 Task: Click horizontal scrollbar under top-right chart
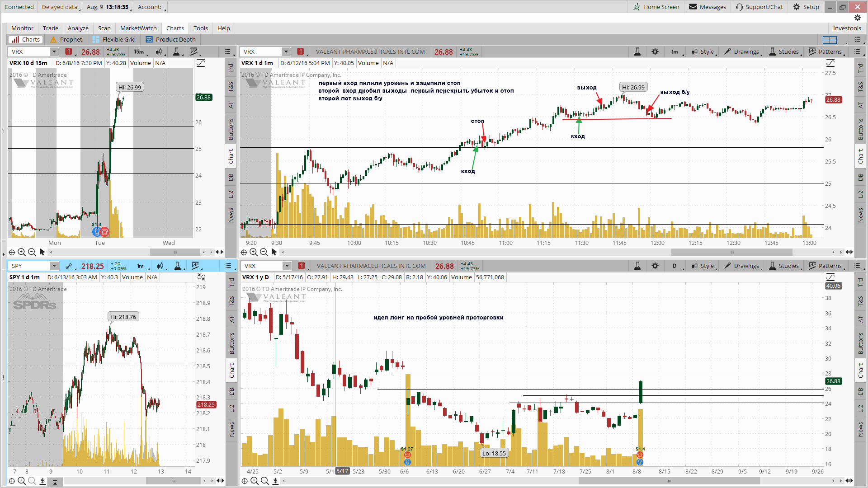(x=731, y=252)
